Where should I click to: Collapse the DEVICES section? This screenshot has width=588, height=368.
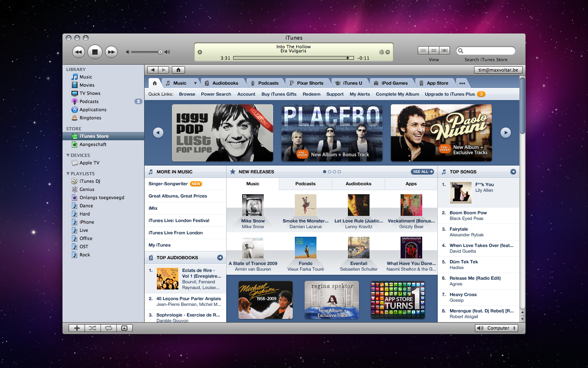(68, 155)
